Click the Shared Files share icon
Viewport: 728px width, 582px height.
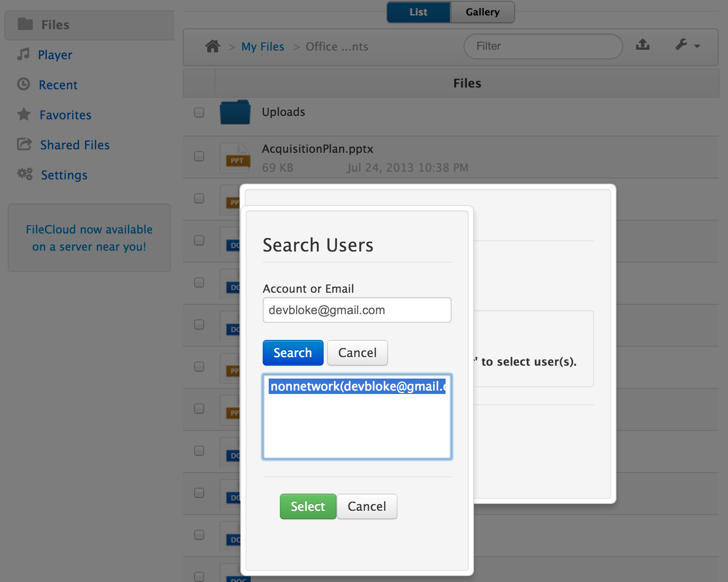24,144
